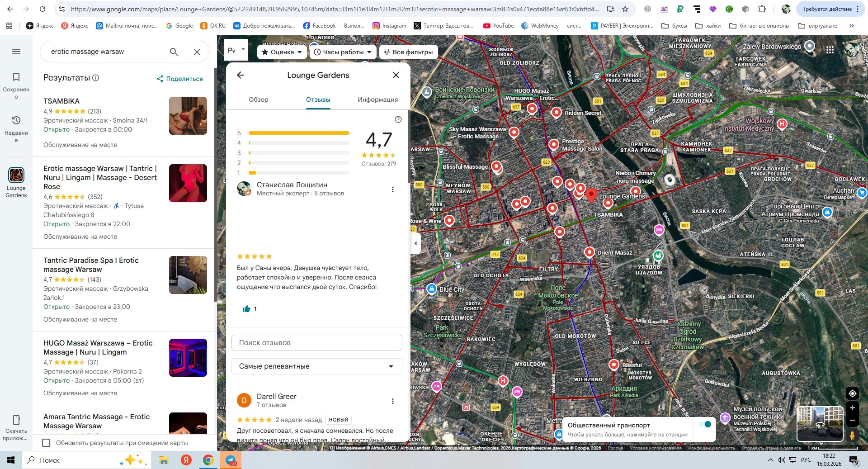Open the Все фильтры button
Viewport: 868px width, 469px height.
tap(408, 52)
